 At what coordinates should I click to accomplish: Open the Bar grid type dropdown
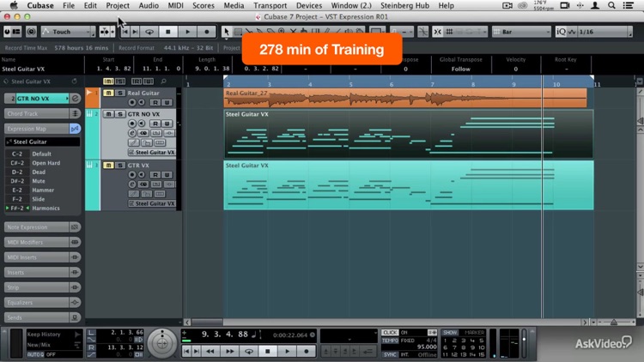(521, 32)
